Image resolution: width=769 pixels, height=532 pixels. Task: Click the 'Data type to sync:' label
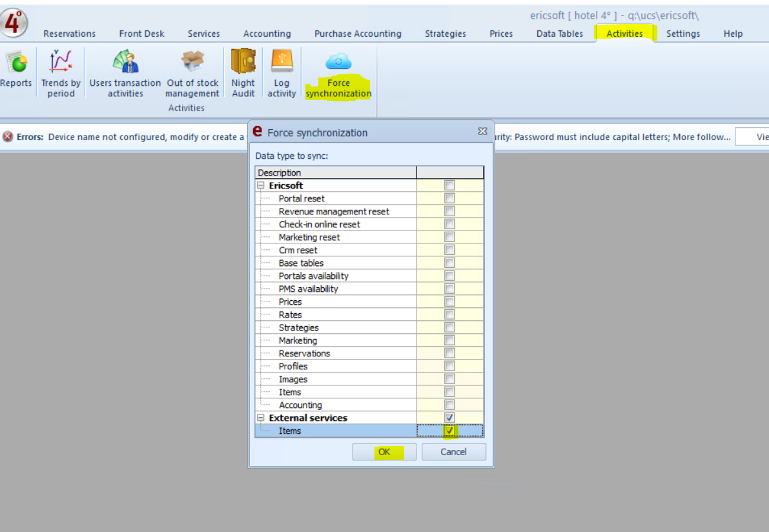(x=292, y=156)
